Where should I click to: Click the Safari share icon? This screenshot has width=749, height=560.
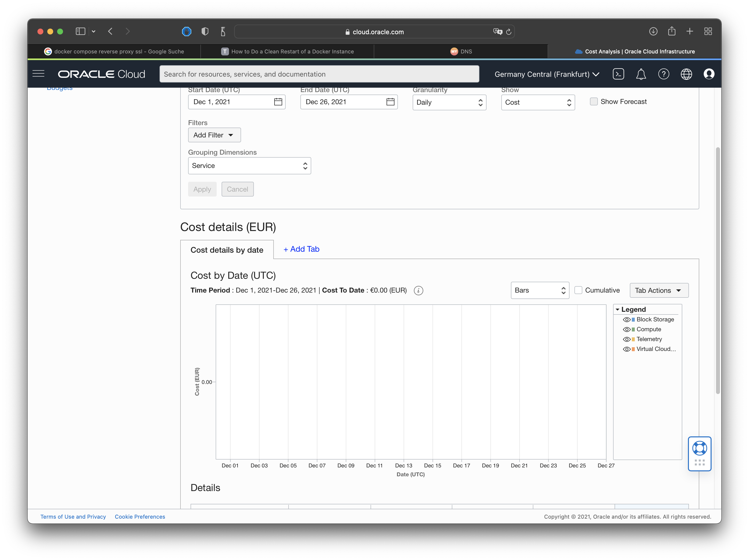click(x=672, y=31)
